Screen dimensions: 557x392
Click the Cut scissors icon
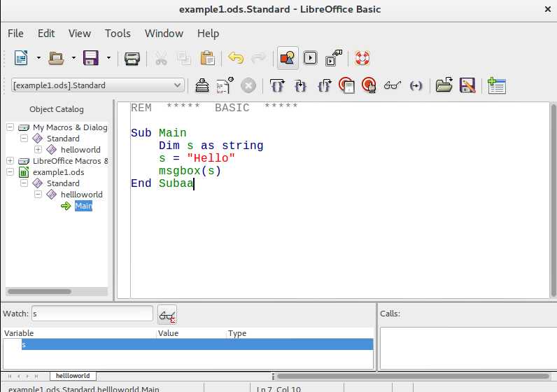click(x=161, y=58)
